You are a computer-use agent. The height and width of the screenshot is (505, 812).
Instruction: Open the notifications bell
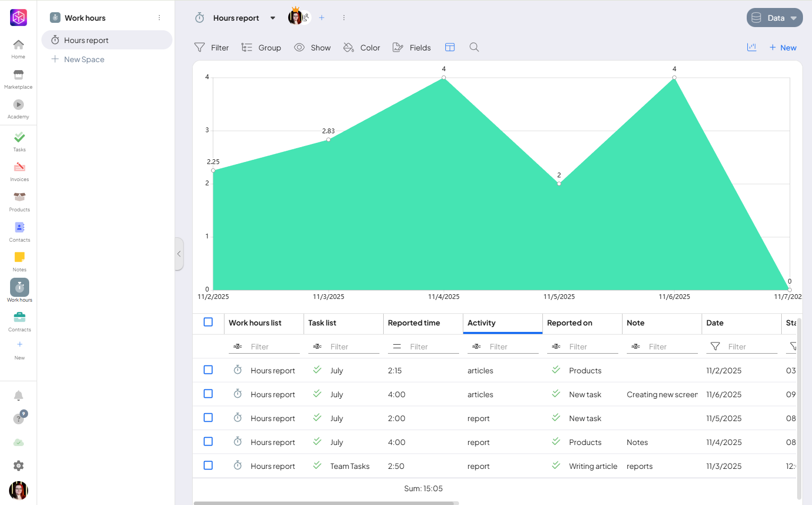coord(19,396)
